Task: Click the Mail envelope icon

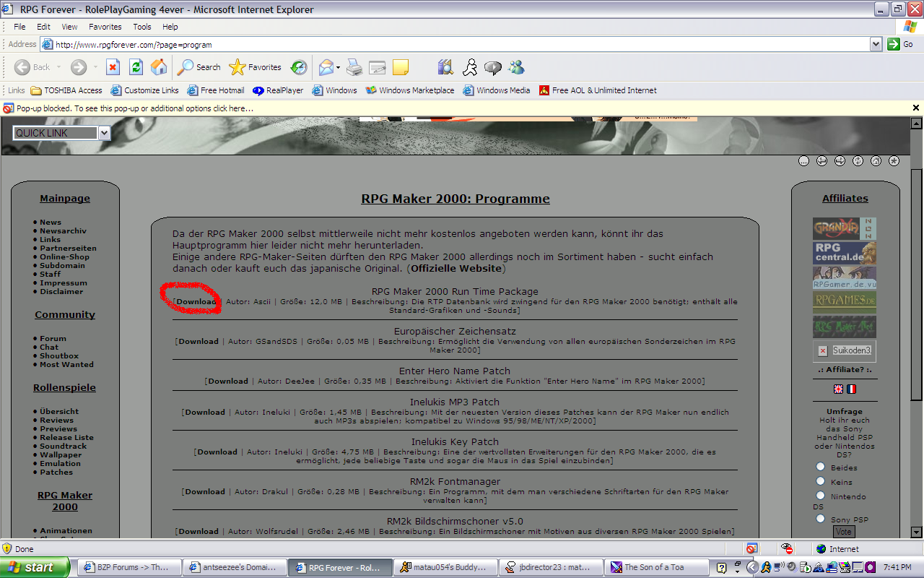Action: tap(326, 67)
